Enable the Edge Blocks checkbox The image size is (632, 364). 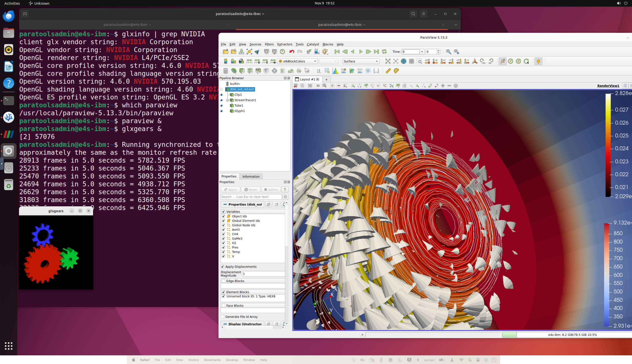(x=223, y=281)
